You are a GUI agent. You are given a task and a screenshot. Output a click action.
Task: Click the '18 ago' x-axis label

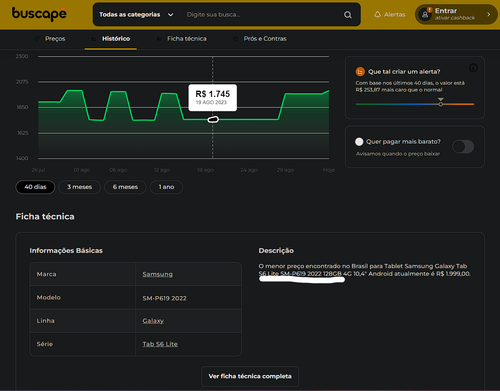pyautogui.click(x=205, y=170)
